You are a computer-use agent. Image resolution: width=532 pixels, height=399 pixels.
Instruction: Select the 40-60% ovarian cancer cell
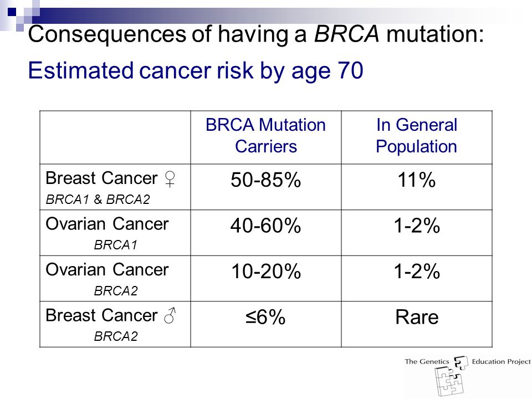[265, 226]
